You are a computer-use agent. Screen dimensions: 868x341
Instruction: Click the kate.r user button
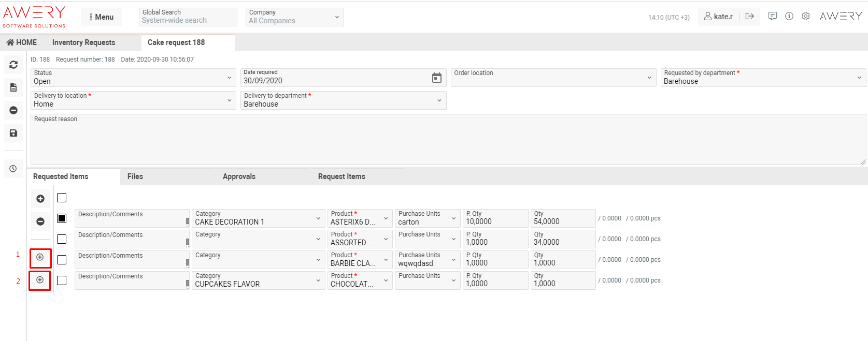718,17
